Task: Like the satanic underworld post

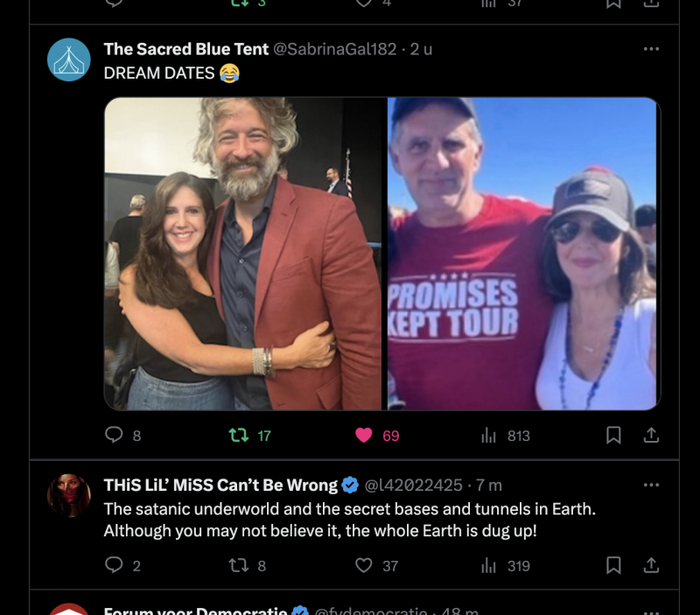Action: (x=364, y=565)
